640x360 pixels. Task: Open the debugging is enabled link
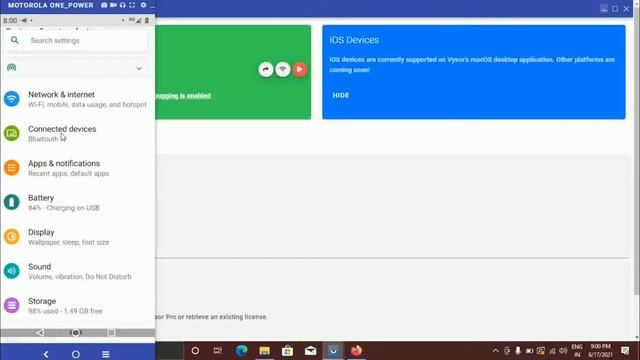[x=183, y=96]
